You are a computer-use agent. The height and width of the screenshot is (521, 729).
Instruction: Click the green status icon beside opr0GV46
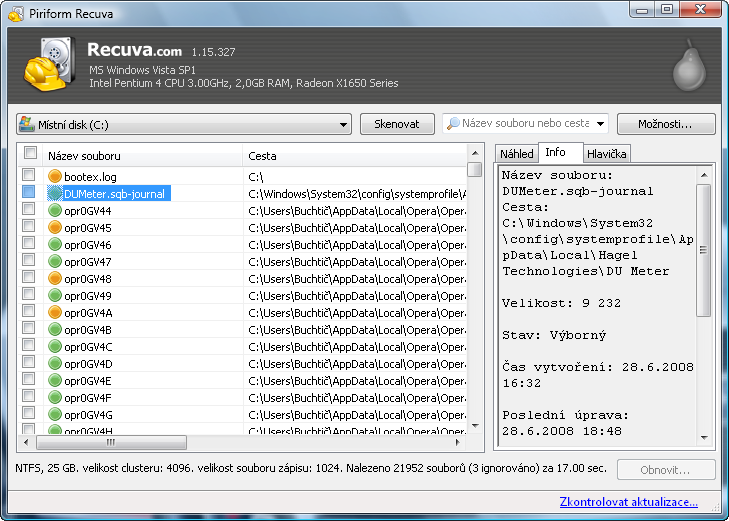tap(55, 244)
